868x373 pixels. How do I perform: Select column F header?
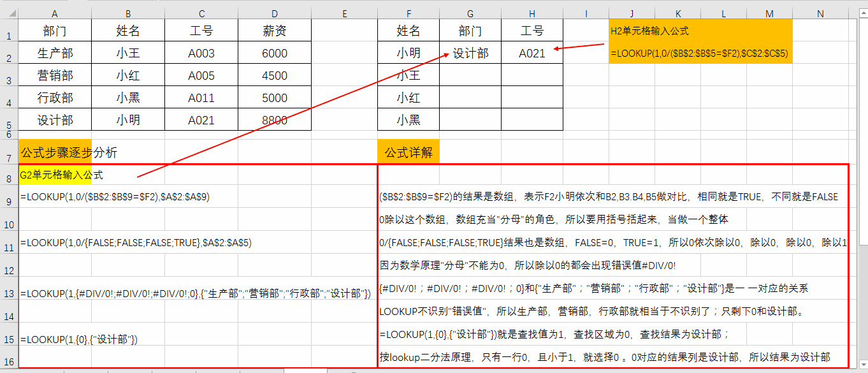coord(409,12)
